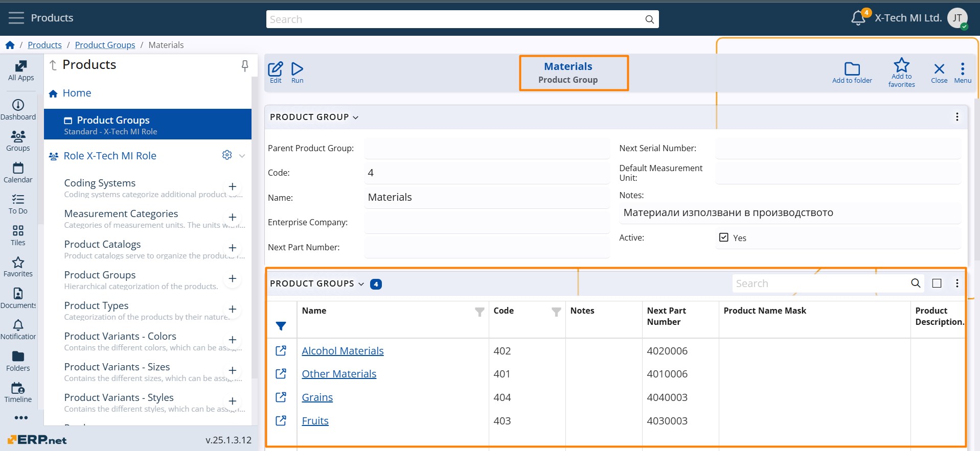
Task: Collapse the Role X-Tech MI Role chevron
Action: click(242, 156)
